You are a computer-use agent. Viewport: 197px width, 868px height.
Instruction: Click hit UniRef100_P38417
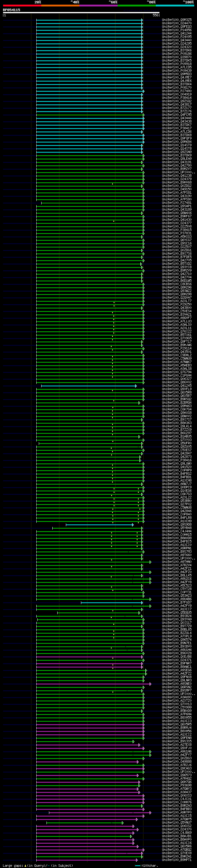point(177,128)
